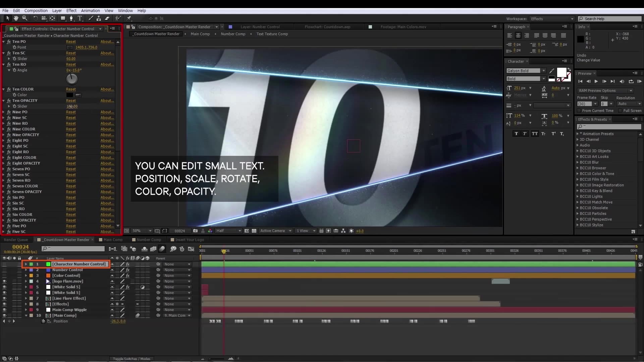The width and height of the screenshot is (644, 362).
Task: Click the eyedropper in Character panel
Action: pos(552,71)
